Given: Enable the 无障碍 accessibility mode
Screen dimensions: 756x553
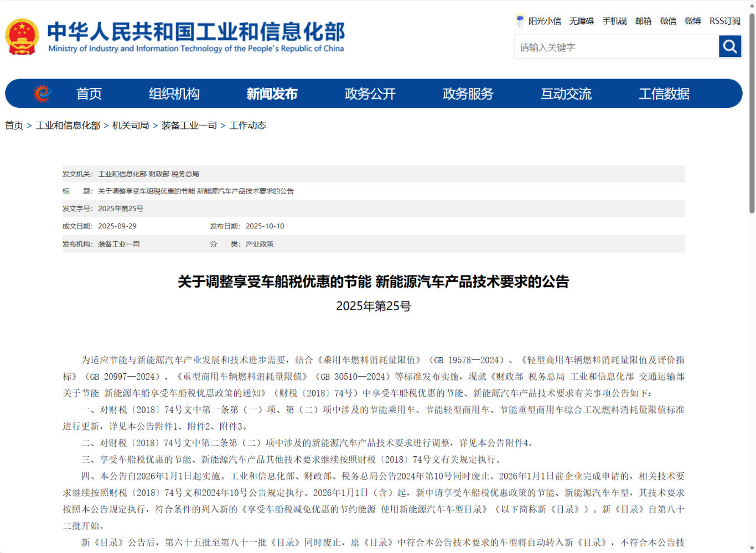Looking at the screenshot, I should pyautogui.click(x=582, y=20).
